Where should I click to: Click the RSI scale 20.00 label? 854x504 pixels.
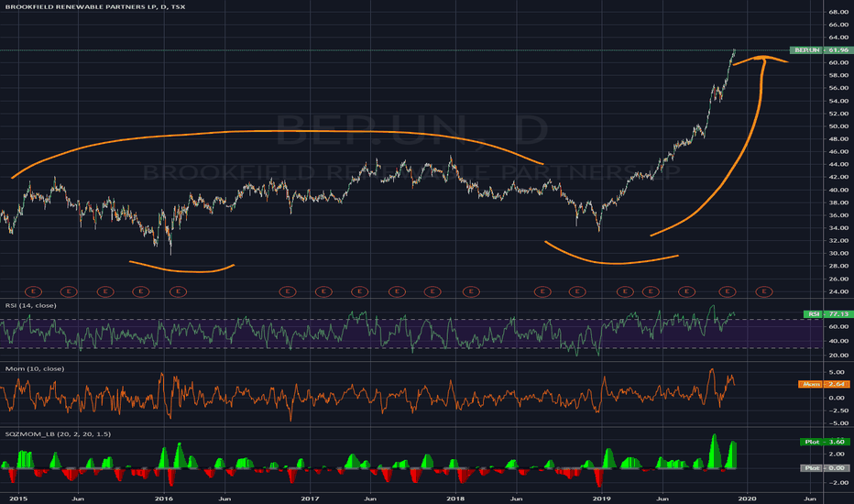point(838,356)
